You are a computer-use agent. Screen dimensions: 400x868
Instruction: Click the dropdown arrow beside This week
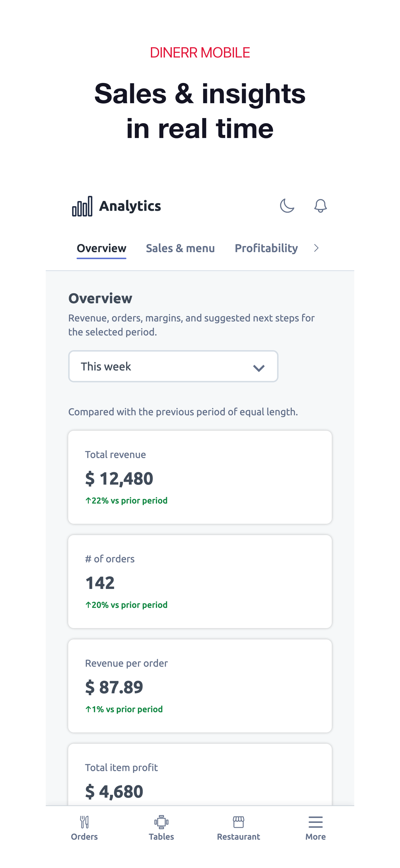[259, 368]
